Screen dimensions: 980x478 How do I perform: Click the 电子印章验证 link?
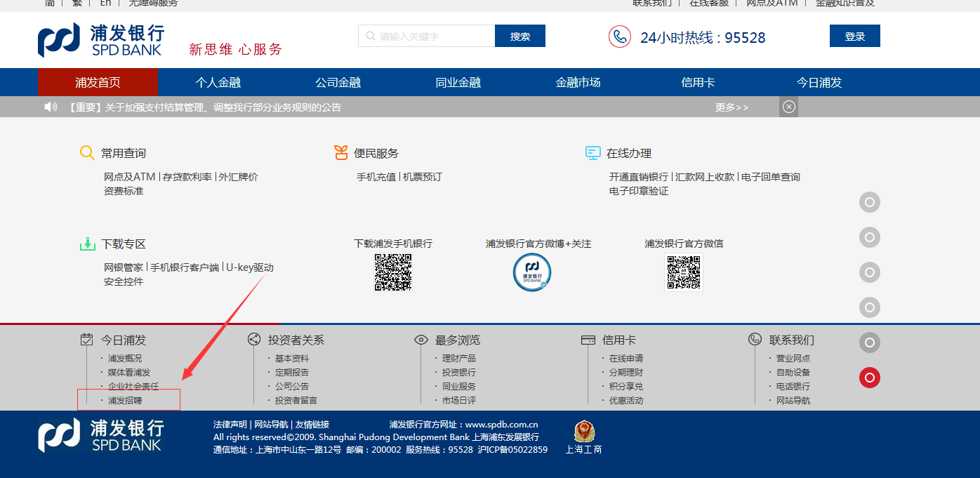coord(639,191)
